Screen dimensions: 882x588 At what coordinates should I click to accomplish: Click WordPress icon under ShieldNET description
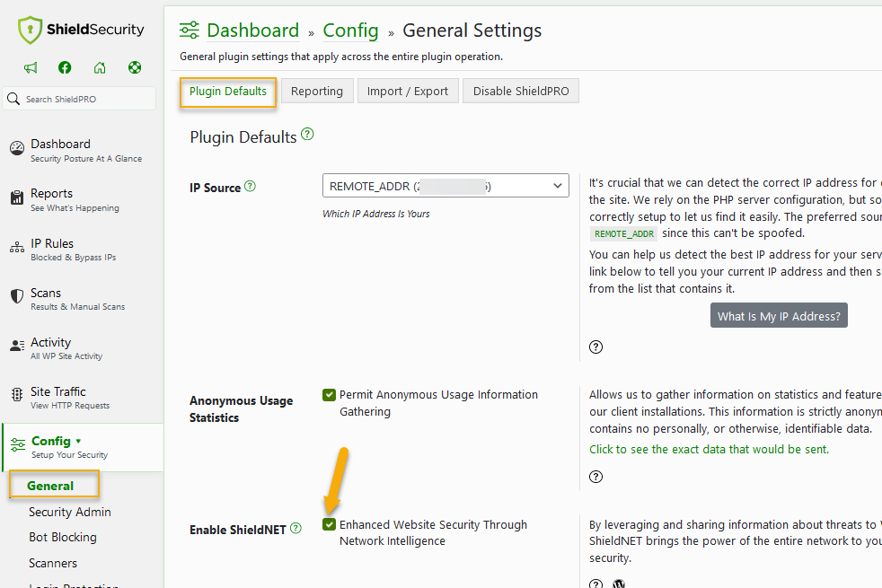point(619,583)
